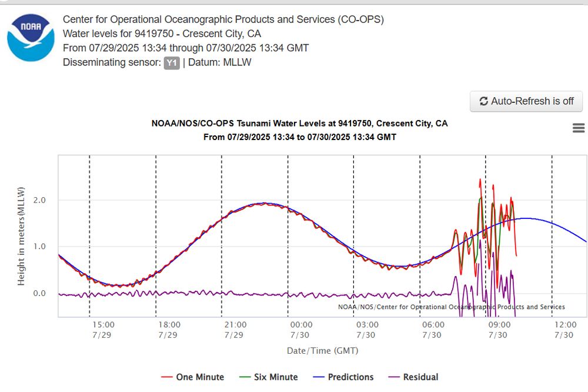Viewport: 588px width, 392px height.
Task: Click the blue Predictions legend line
Action: (x=319, y=377)
